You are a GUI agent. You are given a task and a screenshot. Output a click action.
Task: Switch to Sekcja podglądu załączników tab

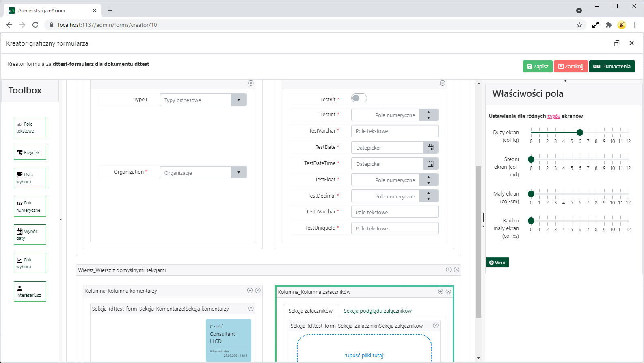(x=377, y=311)
